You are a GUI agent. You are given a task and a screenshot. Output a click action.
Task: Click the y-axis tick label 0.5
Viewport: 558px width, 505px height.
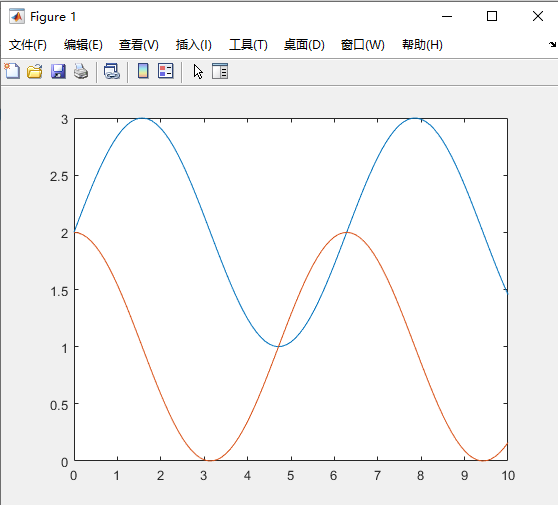[x=59, y=405]
